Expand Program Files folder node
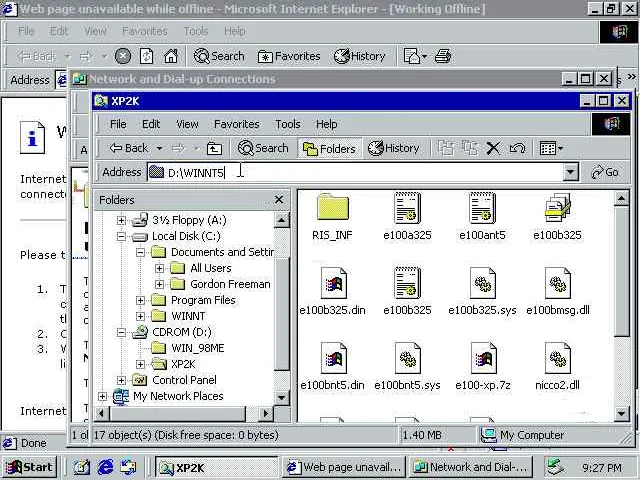 click(x=140, y=300)
